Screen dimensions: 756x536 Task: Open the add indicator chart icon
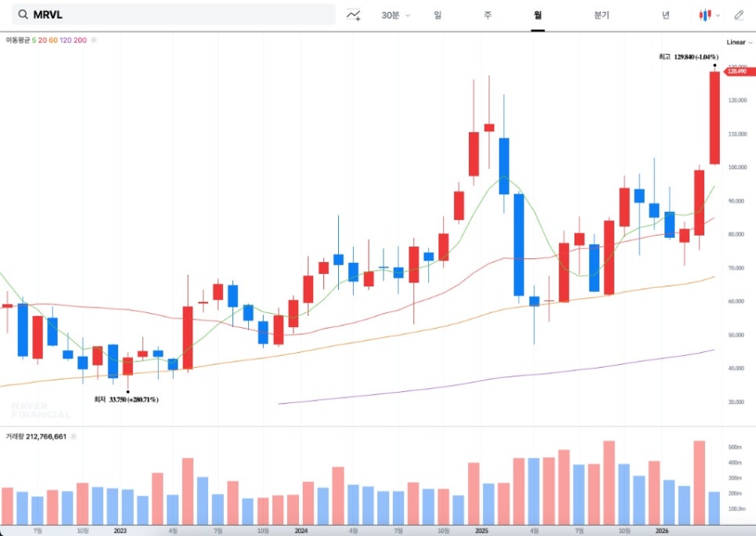[355, 15]
